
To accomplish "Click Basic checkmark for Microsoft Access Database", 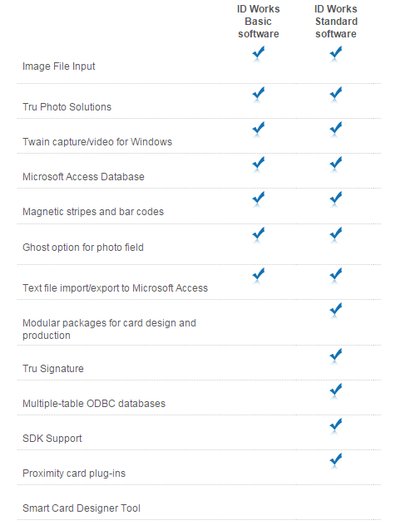I will [259, 165].
